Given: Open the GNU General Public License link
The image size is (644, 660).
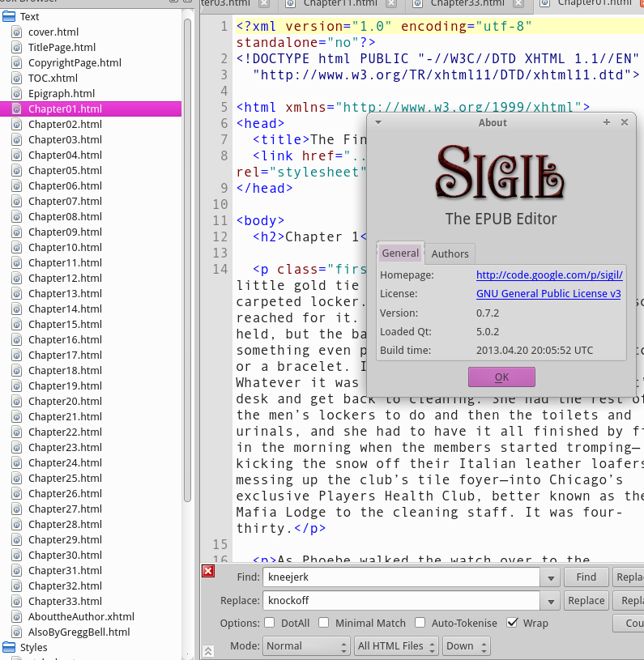Looking at the screenshot, I should (548, 294).
